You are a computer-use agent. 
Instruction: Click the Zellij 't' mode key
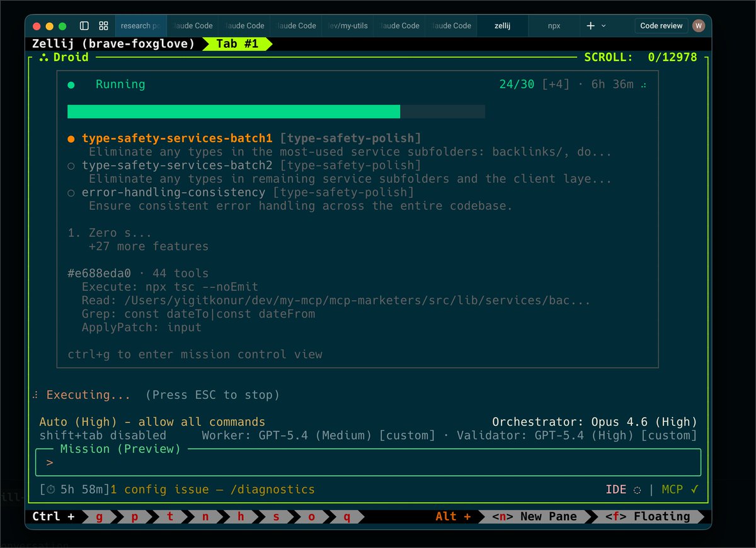click(170, 517)
